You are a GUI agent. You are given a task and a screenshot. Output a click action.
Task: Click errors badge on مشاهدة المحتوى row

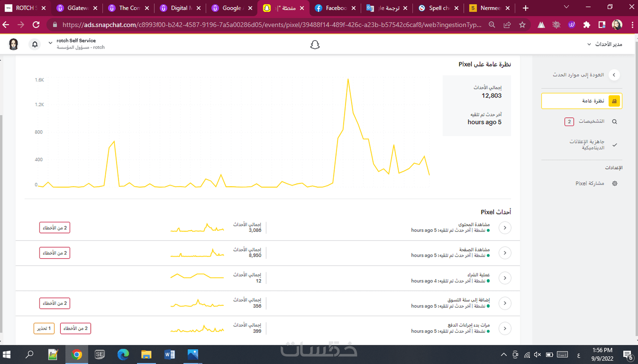click(x=55, y=228)
